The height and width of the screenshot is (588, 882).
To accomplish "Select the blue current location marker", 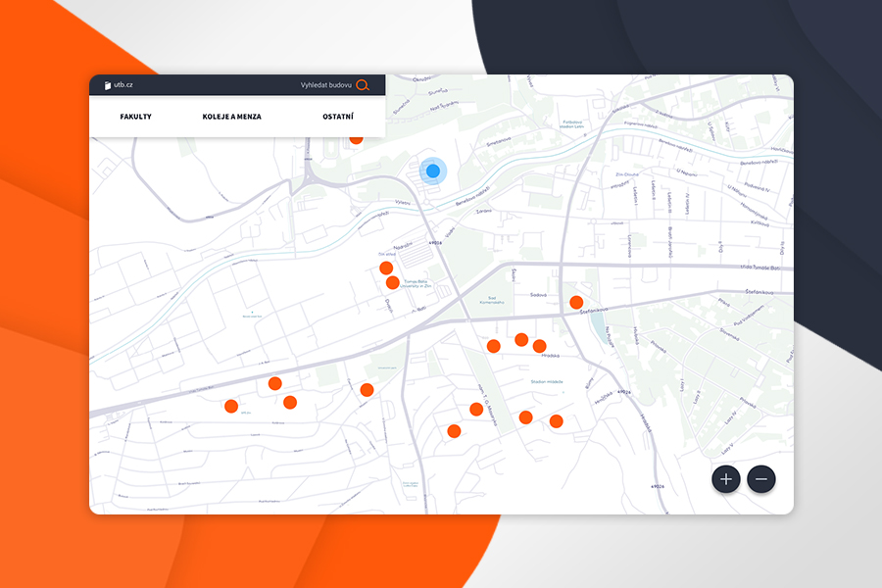I will 433,171.
